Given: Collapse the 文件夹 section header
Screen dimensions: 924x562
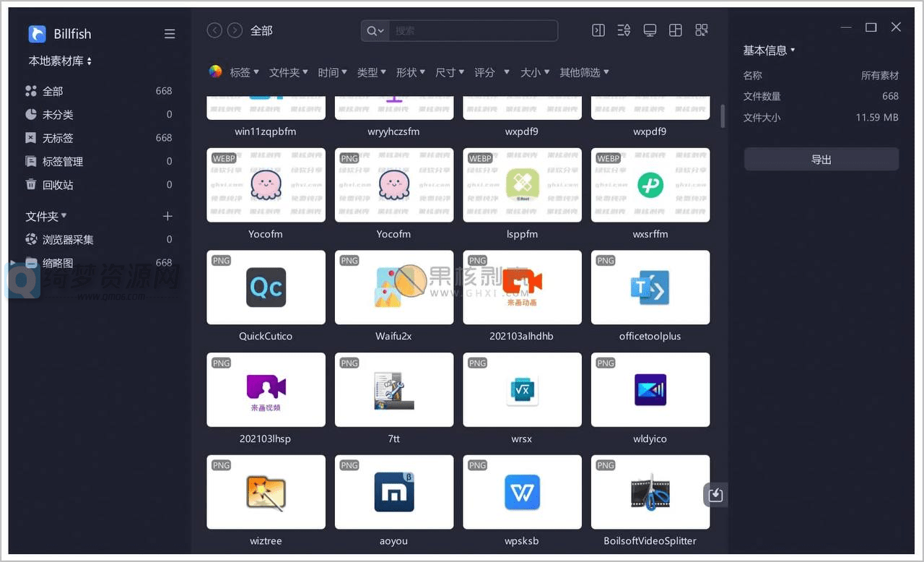Looking at the screenshot, I should (x=46, y=216).
